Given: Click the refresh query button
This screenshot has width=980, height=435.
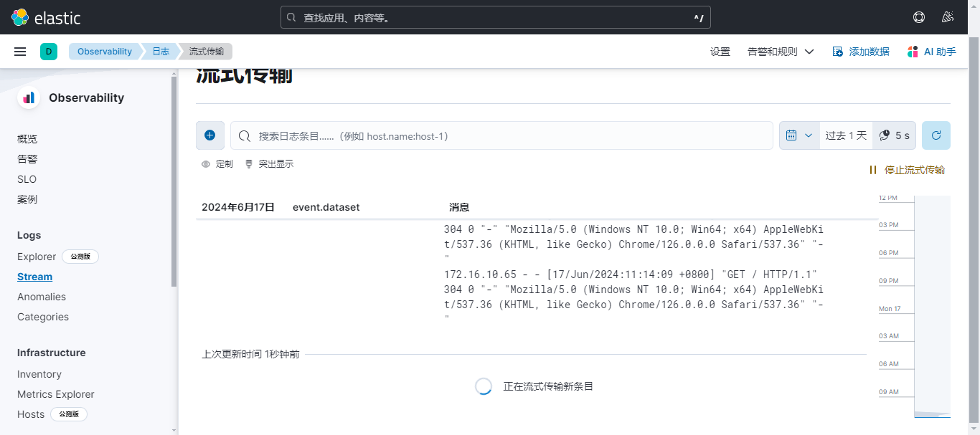Looking at the screenshot, I should coord(936,135).
